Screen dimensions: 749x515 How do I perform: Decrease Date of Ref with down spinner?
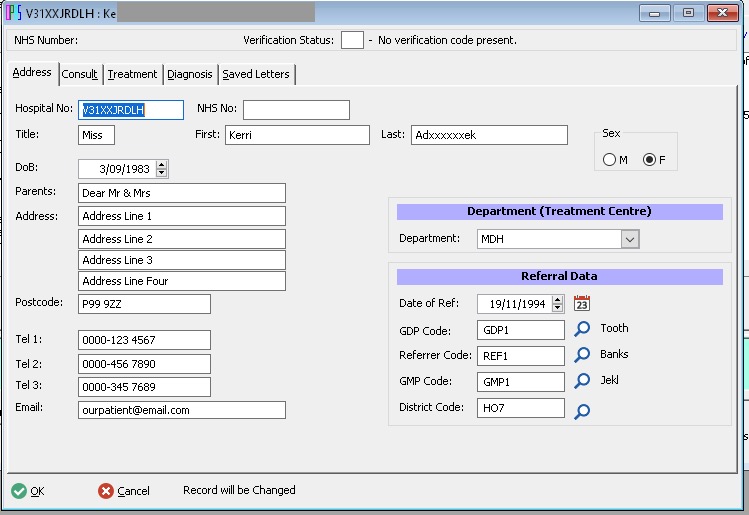[557, 308]
